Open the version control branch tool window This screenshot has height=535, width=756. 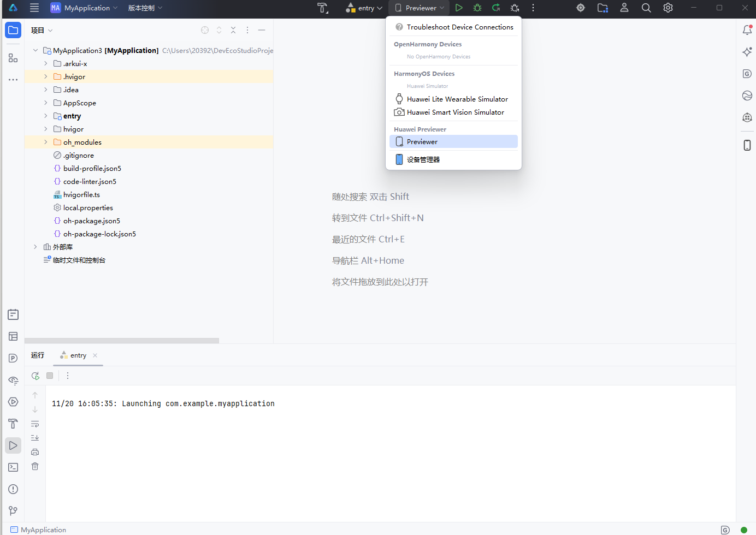[13, 511]
